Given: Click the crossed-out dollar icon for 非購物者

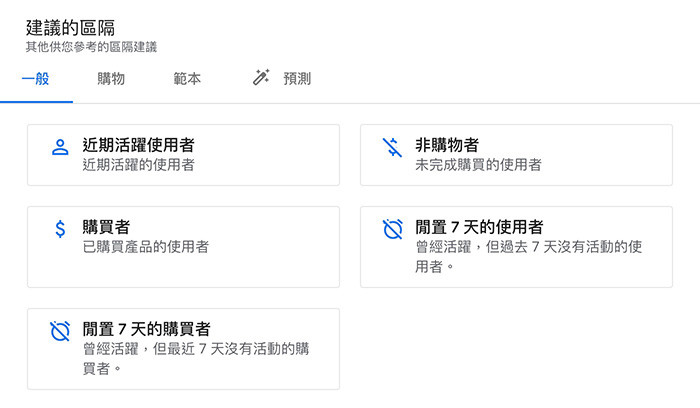Looking at the screenshot, I should pyautogui.click(x=393, y=147).
